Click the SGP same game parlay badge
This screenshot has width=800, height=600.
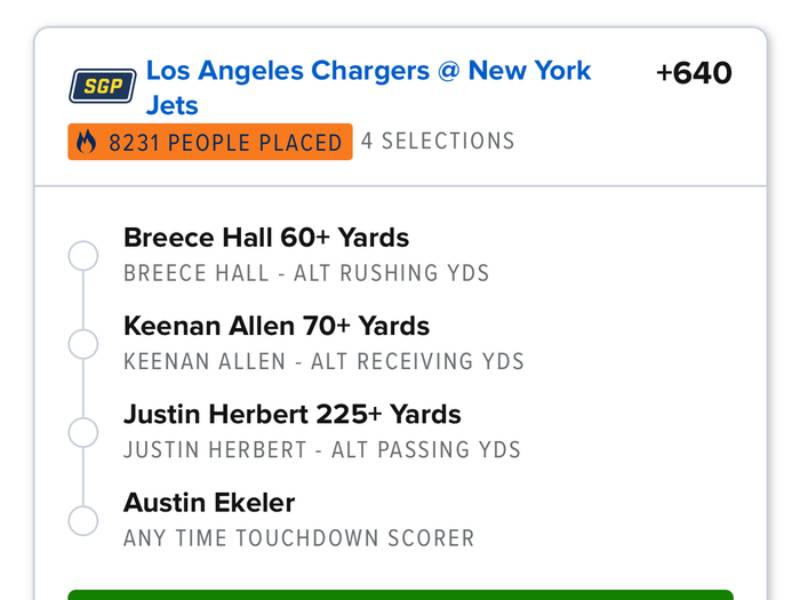pyautogui.click(x=102, y=86)
